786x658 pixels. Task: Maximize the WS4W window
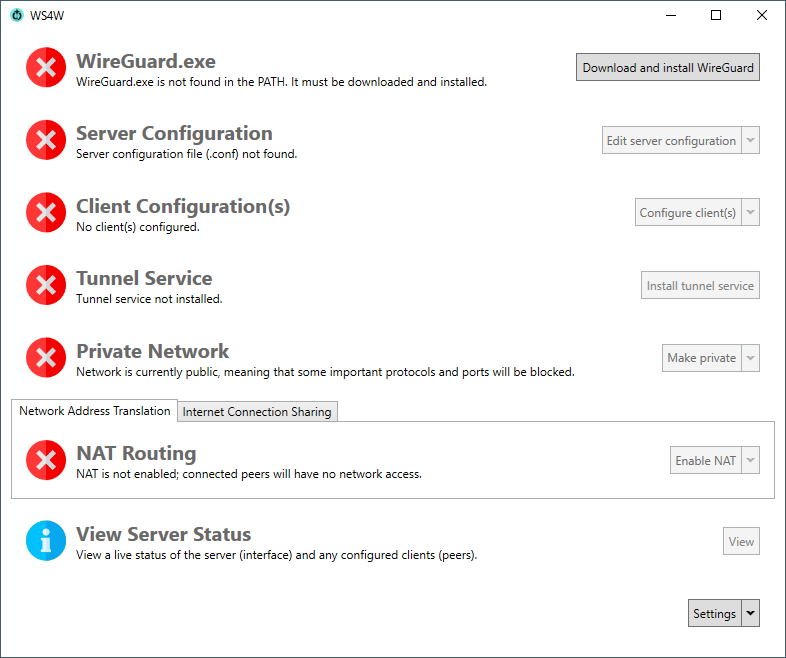(x=716, y=15)
